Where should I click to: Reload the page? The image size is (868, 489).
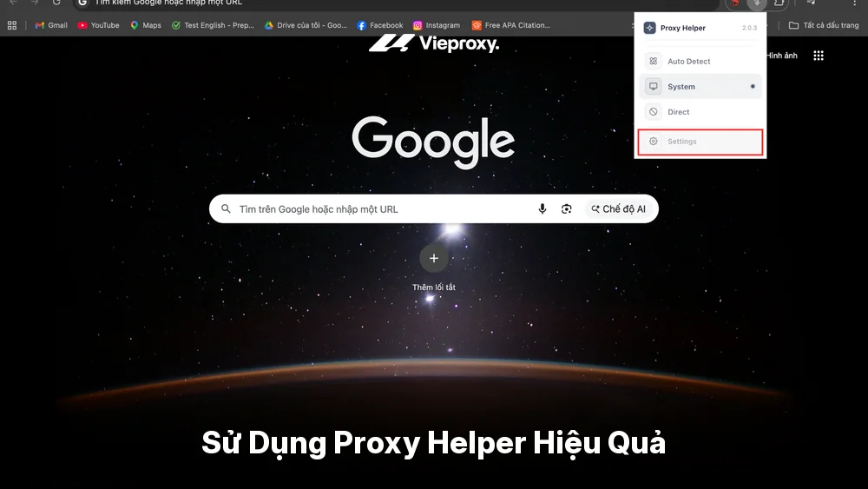56,3
